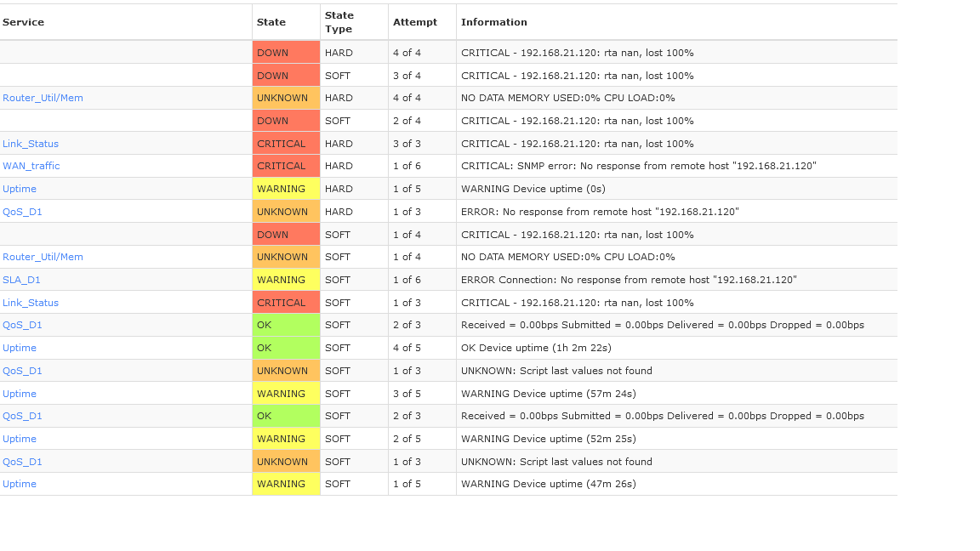This screenshot has height=551, width=980.
Task: Click QoS_D1 link in the HARD state row
Action: (22, 212)
